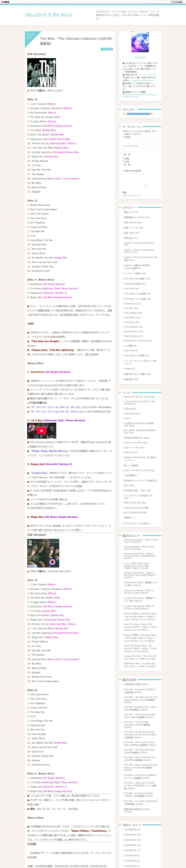Viewport: 186px width, 868px height.
Task: Open the The Who (26) category
Action: tap(131, 308)
